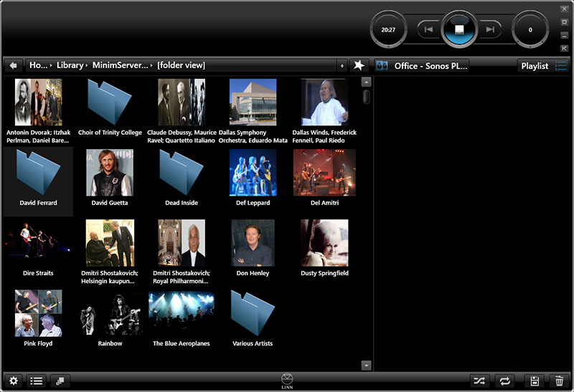Click the scroll up arrow

366,82
